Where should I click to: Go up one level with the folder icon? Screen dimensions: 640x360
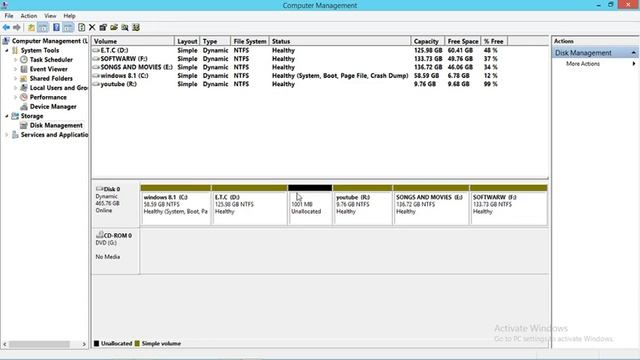click(x=31, y=27)
